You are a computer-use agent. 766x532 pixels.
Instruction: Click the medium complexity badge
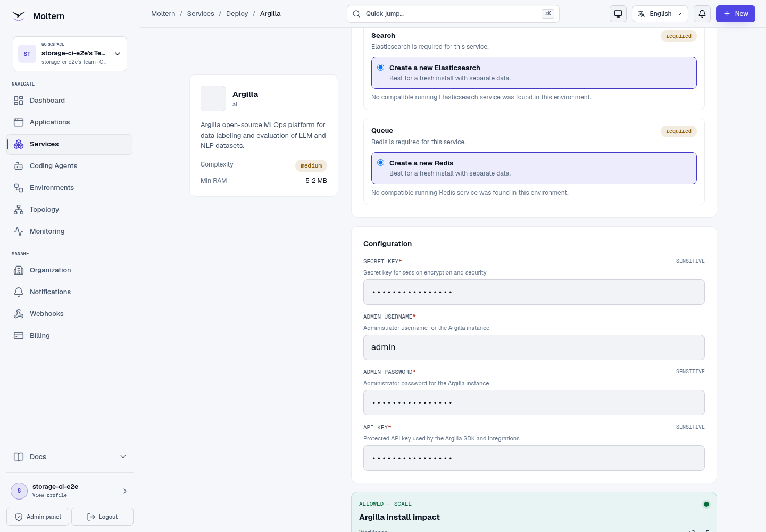(x=311, y=166)
